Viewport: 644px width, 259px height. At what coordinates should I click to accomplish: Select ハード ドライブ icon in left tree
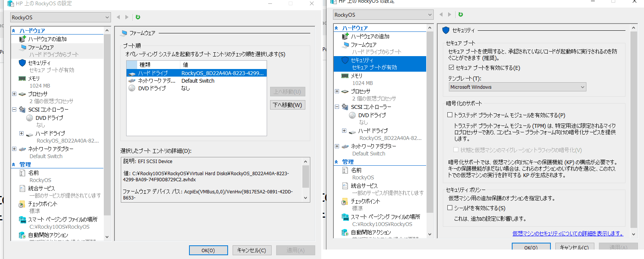30,134
